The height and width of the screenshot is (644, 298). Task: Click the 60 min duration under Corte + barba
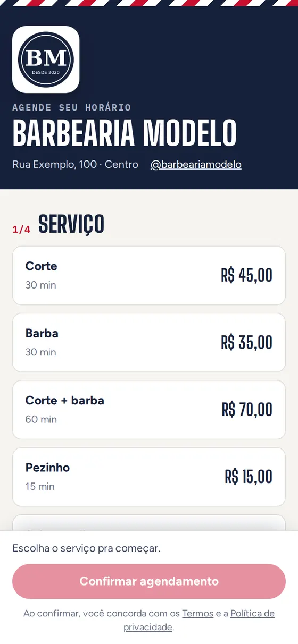(41, 419)
